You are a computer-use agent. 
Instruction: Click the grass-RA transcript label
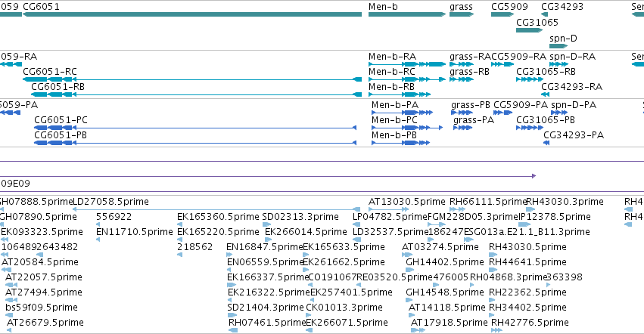coord(470,56)
